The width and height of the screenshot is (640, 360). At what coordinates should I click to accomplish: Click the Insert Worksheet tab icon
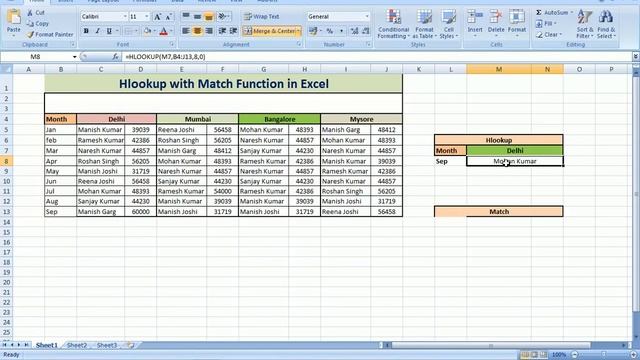pyautogui.click(x=131, y=345)
